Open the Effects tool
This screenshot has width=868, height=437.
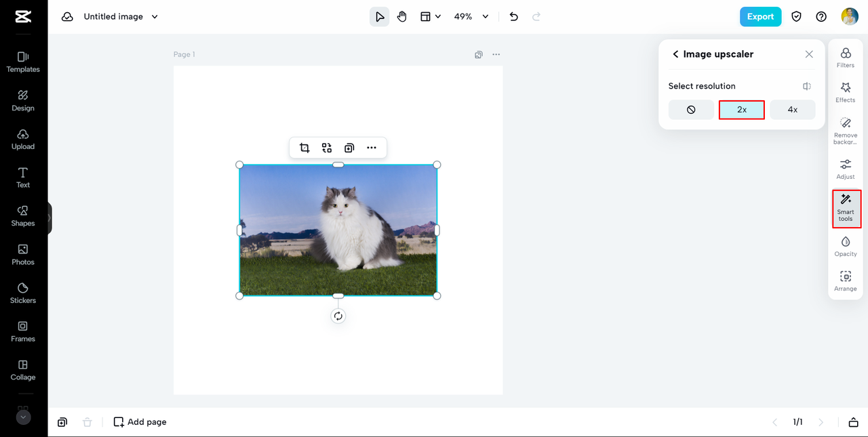click(846, 92)
